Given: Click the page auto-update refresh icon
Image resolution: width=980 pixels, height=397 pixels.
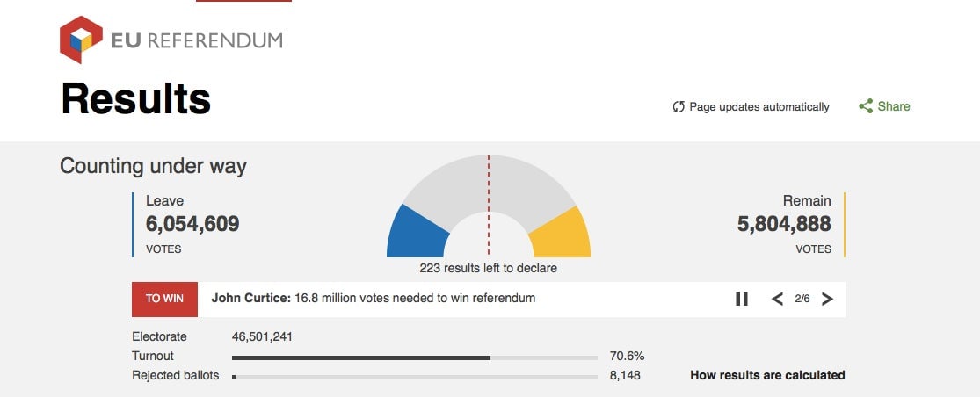Looking at the screenshot, I should pyautogui.click(x=679, y=107).
